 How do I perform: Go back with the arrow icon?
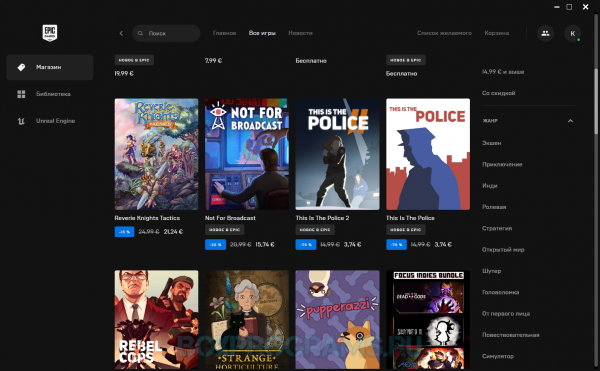coord(121,33)
